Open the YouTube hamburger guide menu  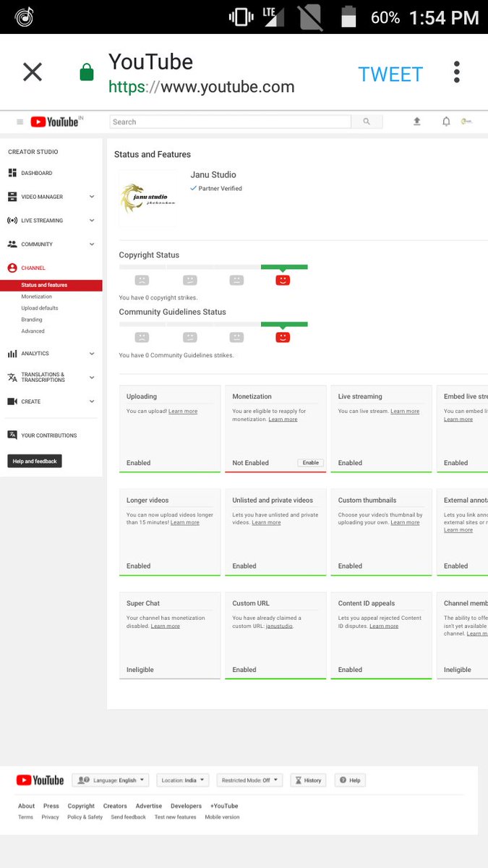click(x=20, y=122)
